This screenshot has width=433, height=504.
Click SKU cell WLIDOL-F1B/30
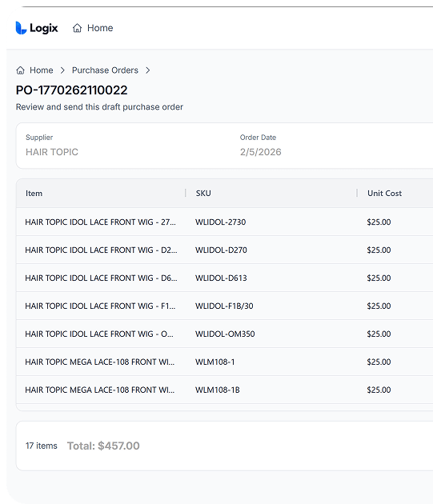click(x=224, y=306)
